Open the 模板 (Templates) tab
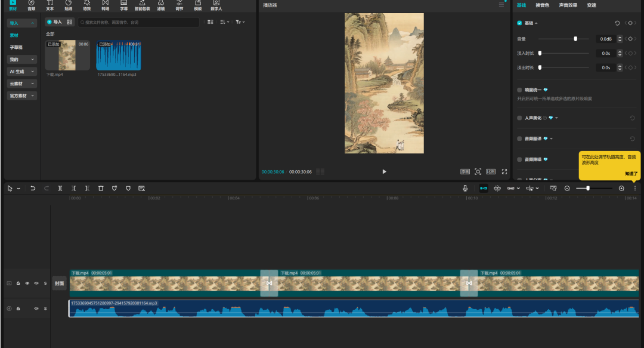The width and height of the screenshot is (644, 348). coord(197,5)
